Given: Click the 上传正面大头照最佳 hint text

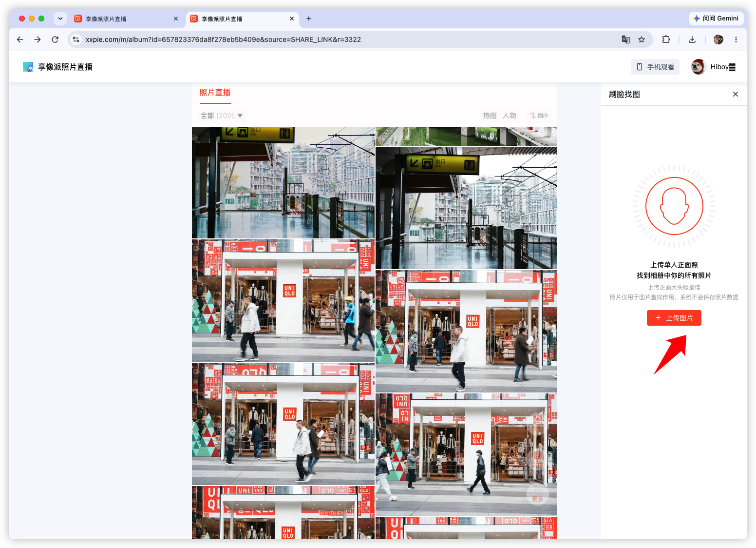Looking at the screenshot, I should 674,288.
